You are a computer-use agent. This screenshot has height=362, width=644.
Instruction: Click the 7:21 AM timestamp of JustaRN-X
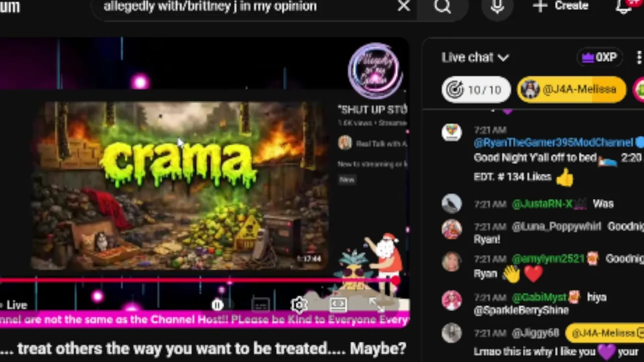pyautogui.click(x=490, y=204)
